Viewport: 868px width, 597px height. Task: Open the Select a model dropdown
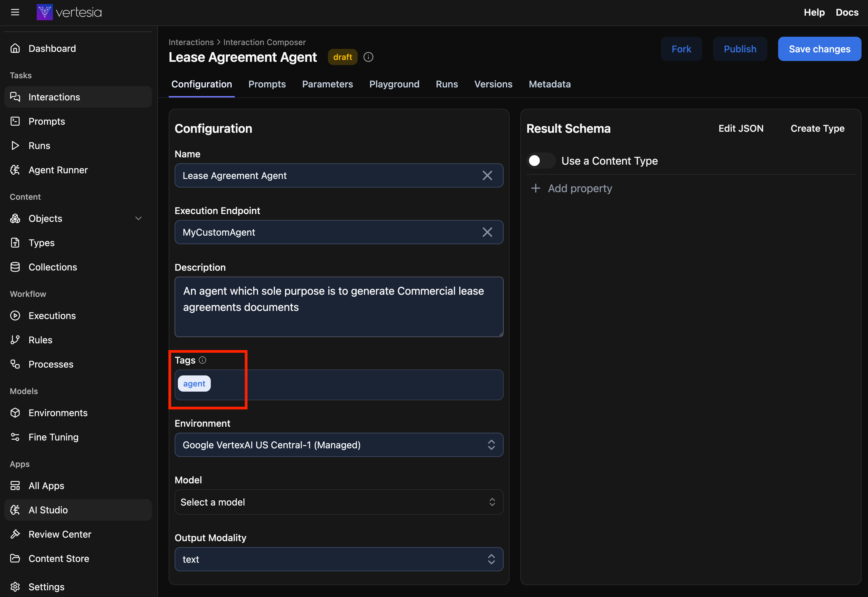(339, 502)
